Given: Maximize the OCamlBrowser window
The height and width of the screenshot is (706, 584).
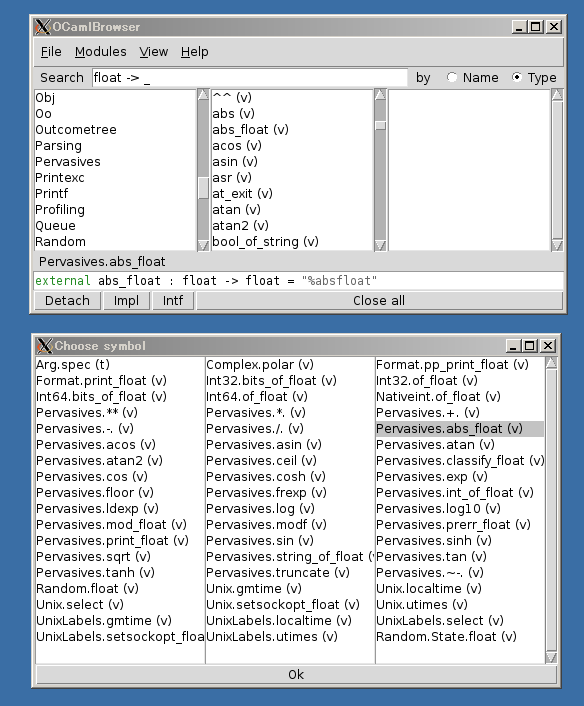Looking at the screenshot, I should tap(536, 27).
